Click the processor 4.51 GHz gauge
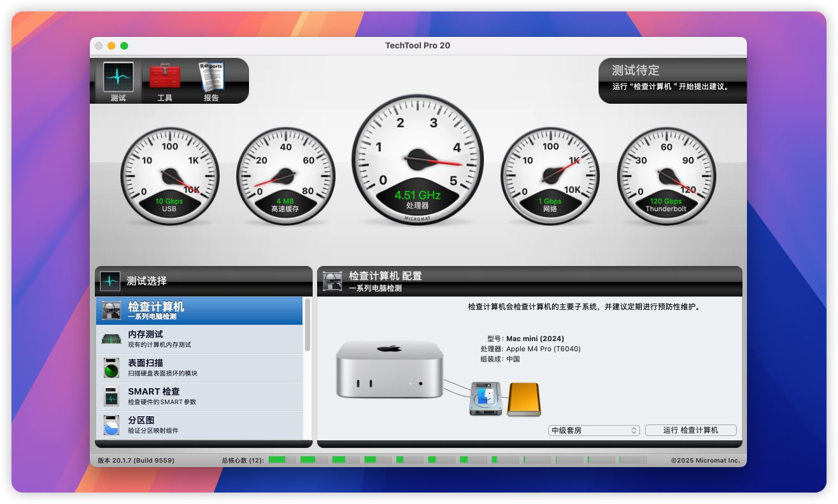The height and width of the screenshot is (504, 838). (417, 160)
